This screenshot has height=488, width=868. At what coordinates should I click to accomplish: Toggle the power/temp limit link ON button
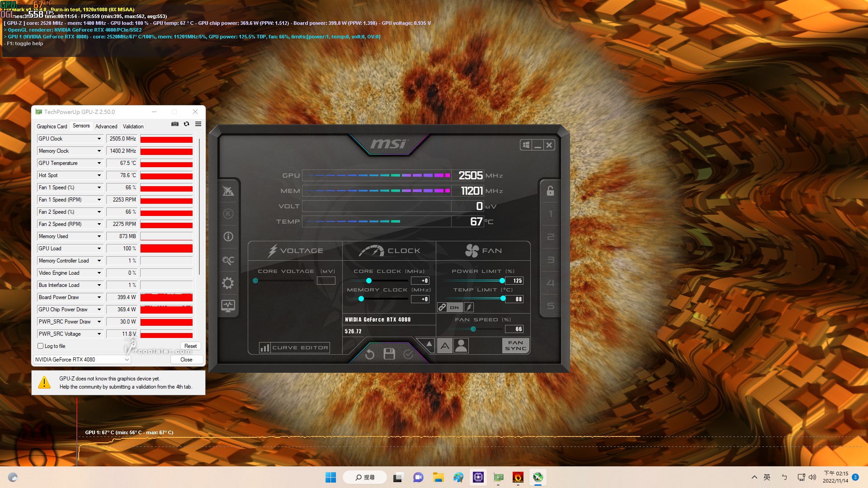454,307
